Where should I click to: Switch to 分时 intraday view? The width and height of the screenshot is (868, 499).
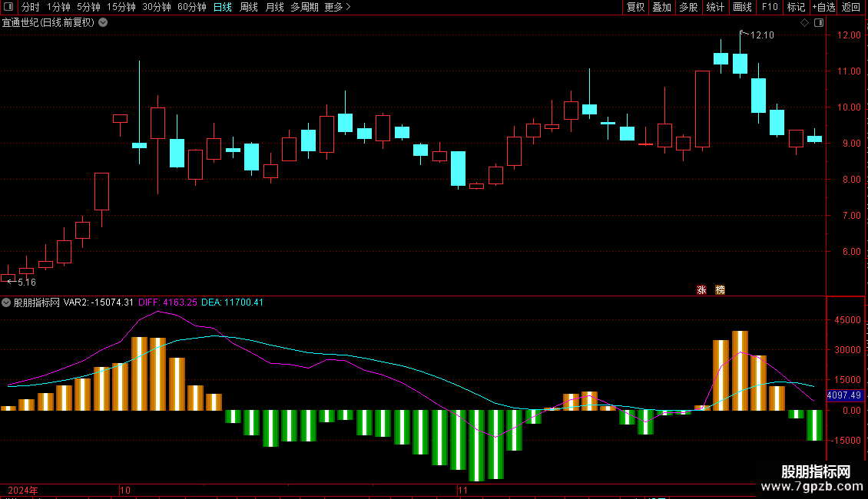click(x=31, y=7)
